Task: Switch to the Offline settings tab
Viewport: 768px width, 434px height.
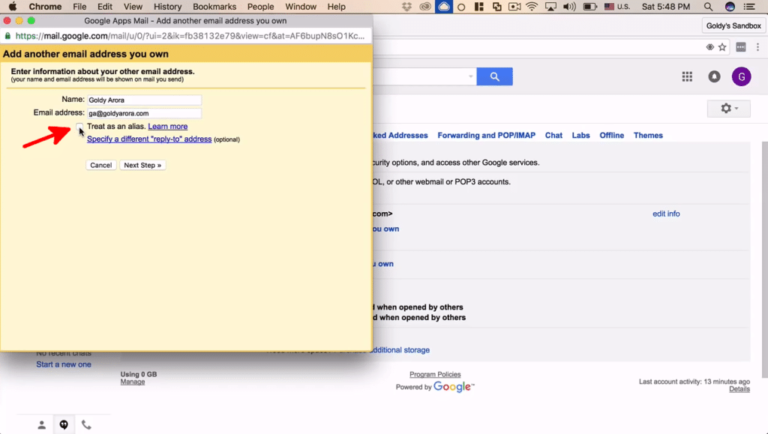Action: [x=612, y=135]
